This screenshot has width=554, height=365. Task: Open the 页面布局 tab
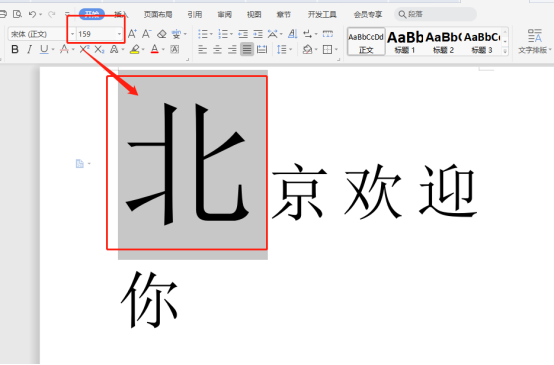(x=158, y=14)
